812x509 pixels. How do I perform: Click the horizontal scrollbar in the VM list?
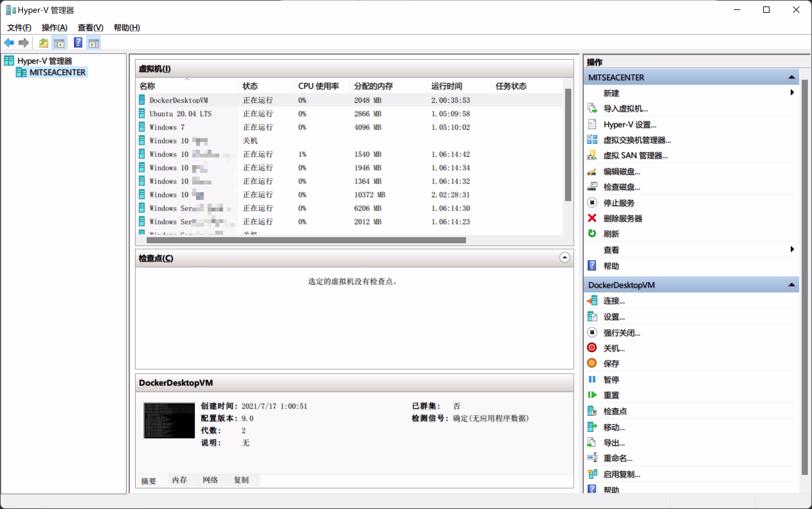(x=306, y=240)
